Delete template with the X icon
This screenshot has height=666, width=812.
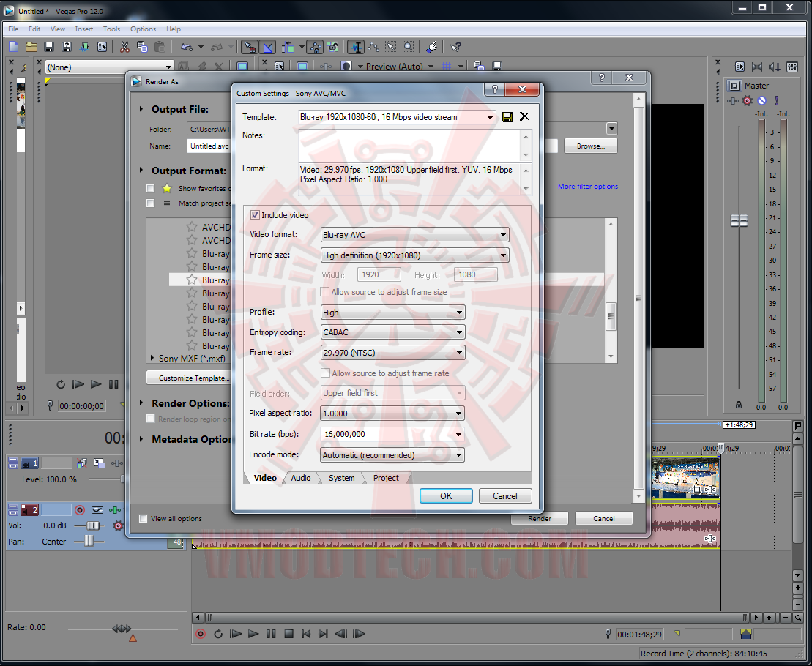(x=524, y=117)
